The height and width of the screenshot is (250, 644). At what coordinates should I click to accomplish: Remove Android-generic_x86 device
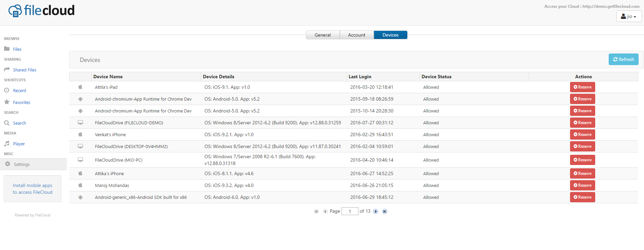(583, 197)
